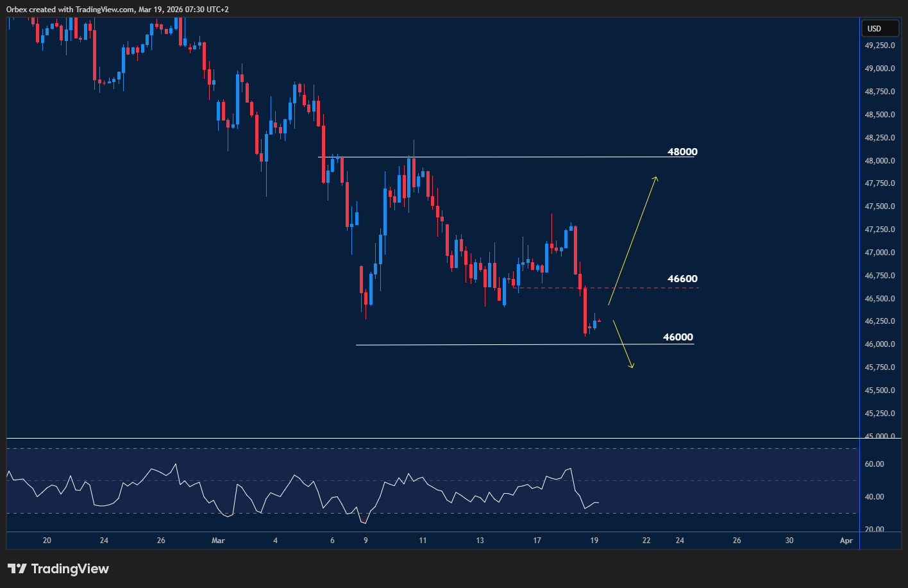
Task: Click date 19 on the time axis
Action: [x=594, y=541]
